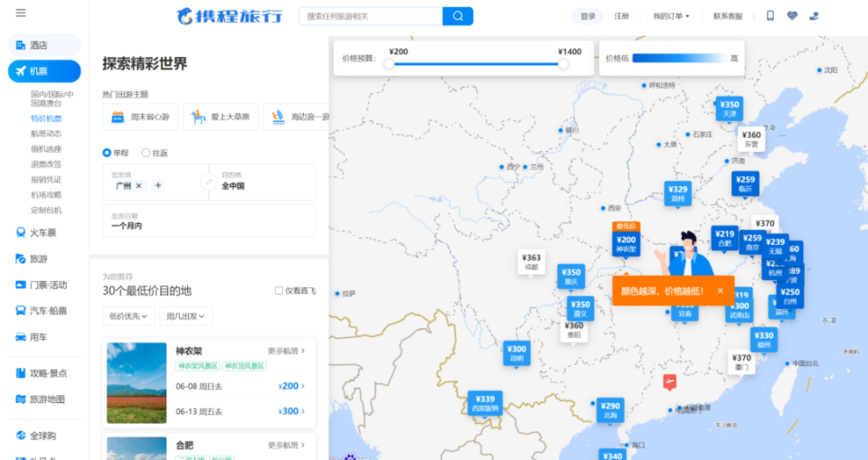Open the 火车票 sidebar item
This screenshot has height=460, width=868.
coord(44,232)
